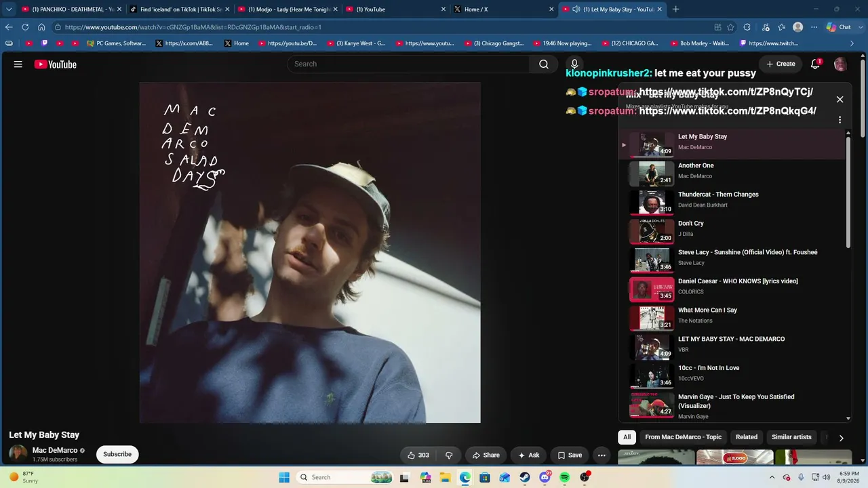Viewport: 868px width, 488px height.
Task: Switch to the TikTok 'iceland' tab
Action: click(x=180, y=9)
